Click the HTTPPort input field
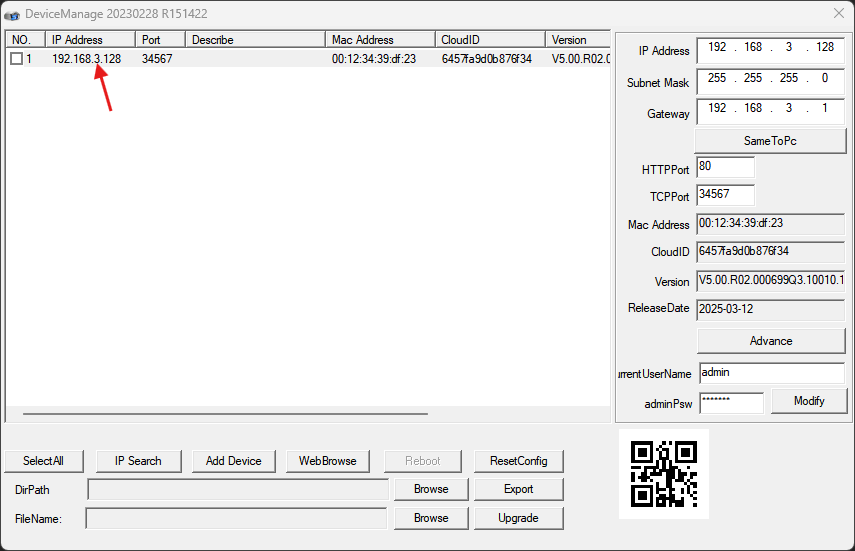 (x=725, y=168)
